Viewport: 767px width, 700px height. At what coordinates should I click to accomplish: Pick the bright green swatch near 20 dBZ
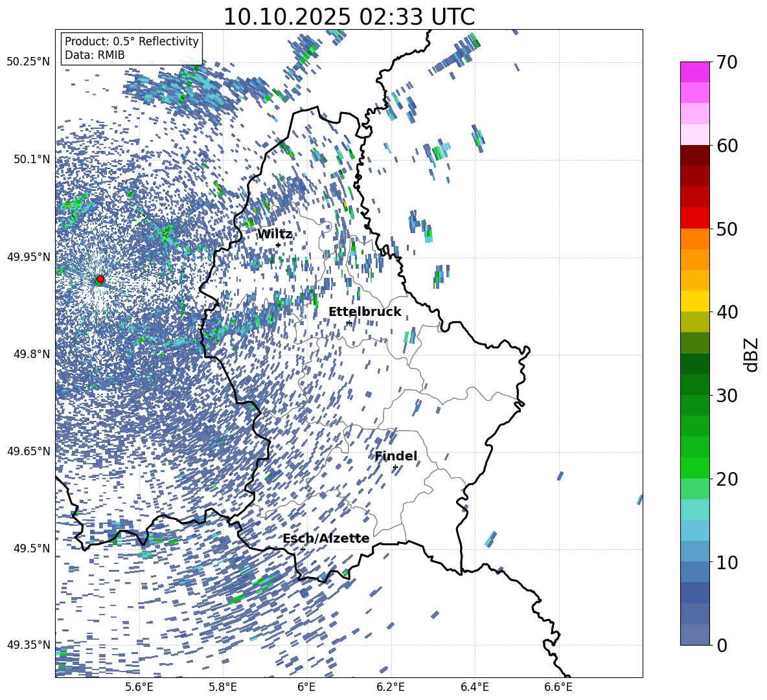point(694,468)
